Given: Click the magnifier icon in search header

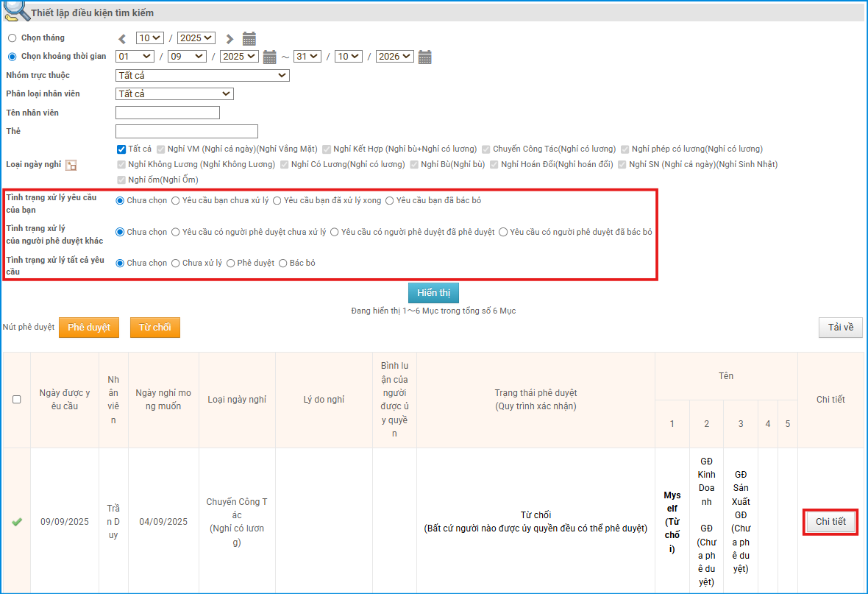Looking at the screenshot, I should click(x=15, y=11).
